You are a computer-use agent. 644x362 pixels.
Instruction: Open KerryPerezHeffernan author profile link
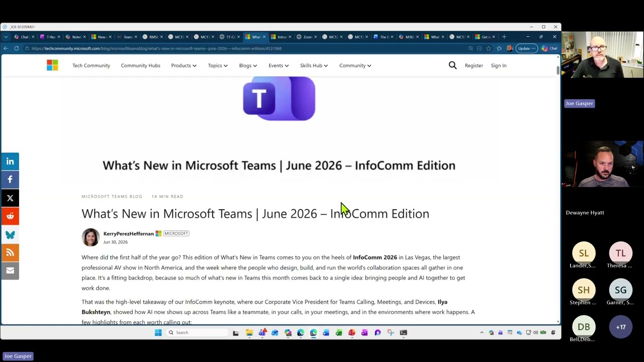(128, 233)
